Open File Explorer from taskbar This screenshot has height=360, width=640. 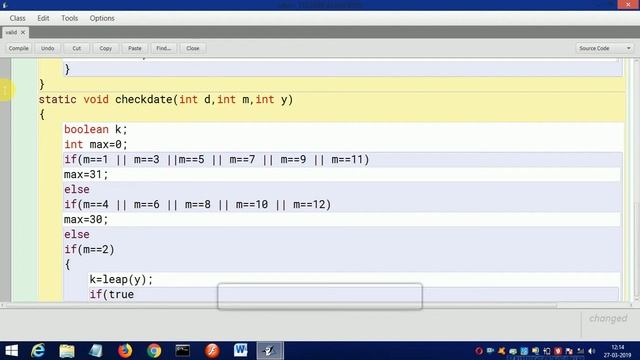click(67, 351)
